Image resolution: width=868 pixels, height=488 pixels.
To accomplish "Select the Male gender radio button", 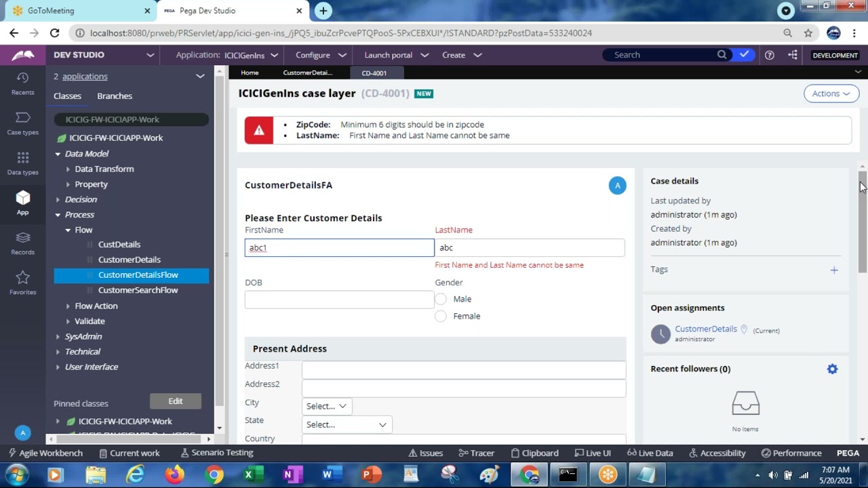I will coord(441,299).
